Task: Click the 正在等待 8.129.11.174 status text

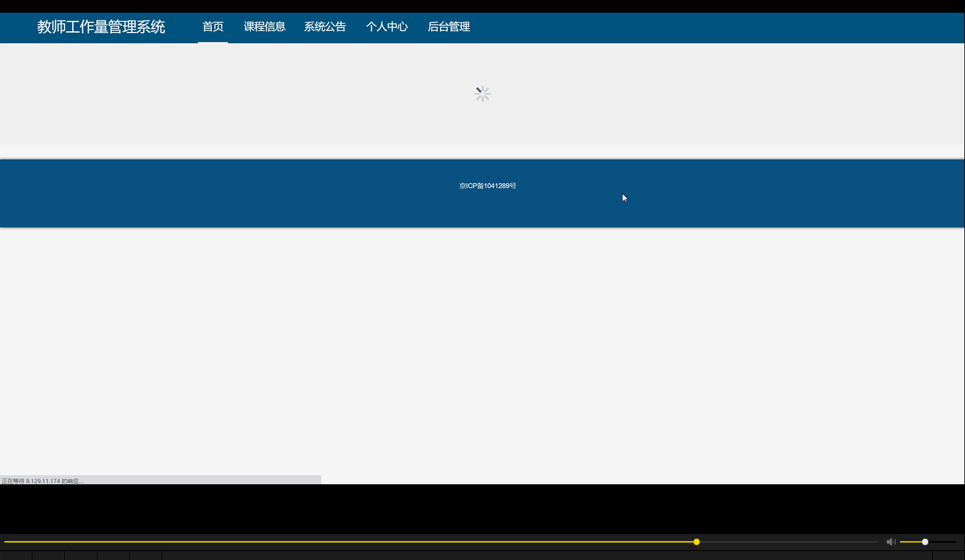Action: point(42,481)
